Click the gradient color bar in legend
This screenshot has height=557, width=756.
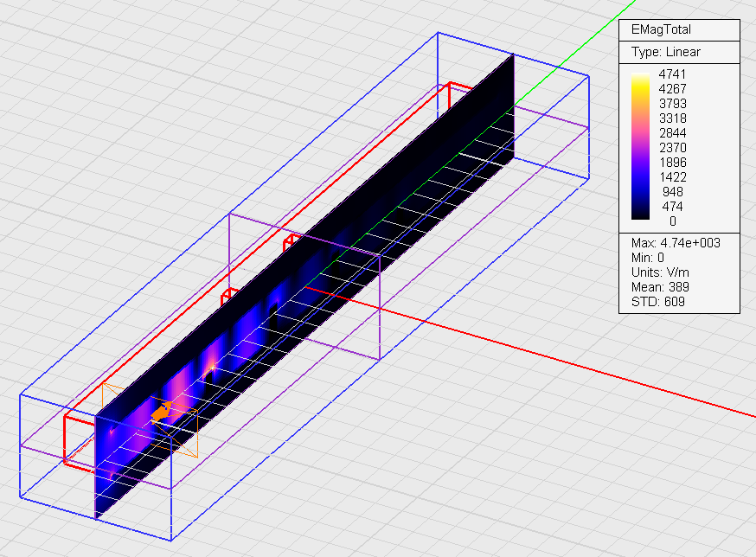[x=641, y=147]
